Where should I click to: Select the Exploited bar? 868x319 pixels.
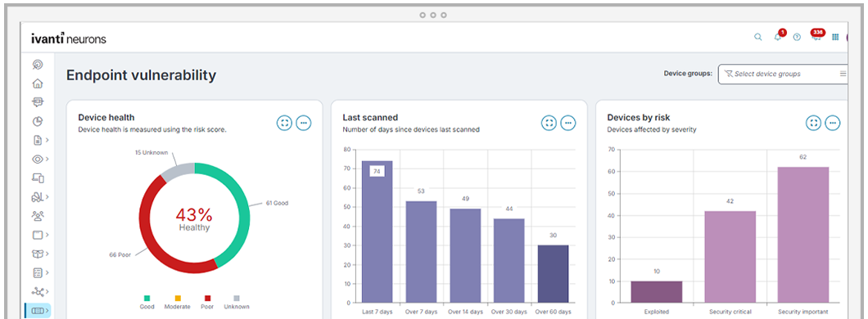coord(657,292)
